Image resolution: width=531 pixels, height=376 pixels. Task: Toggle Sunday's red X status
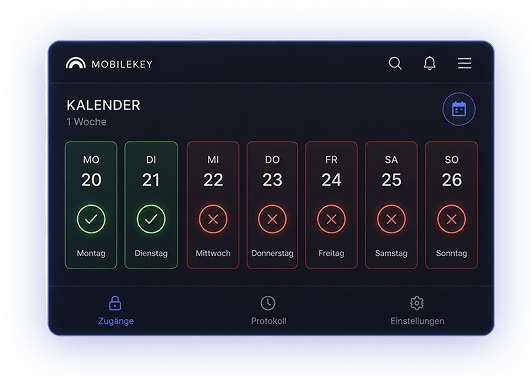tap(451, 219)
